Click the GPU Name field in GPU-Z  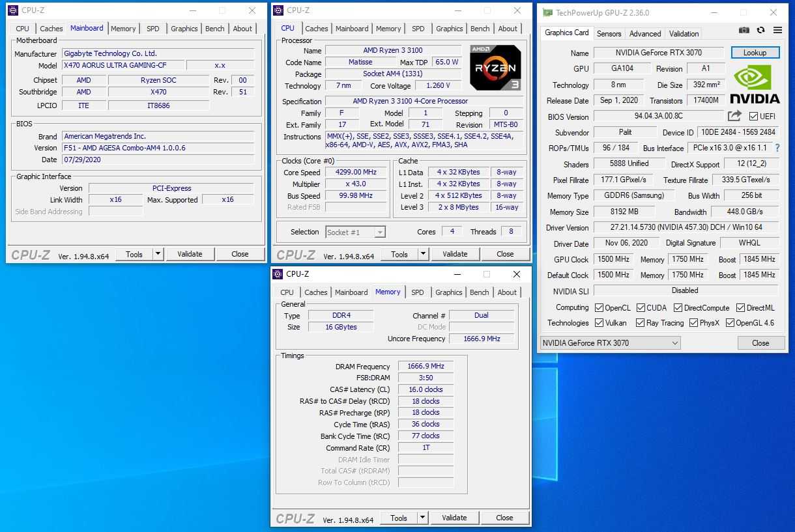point(659,53)
